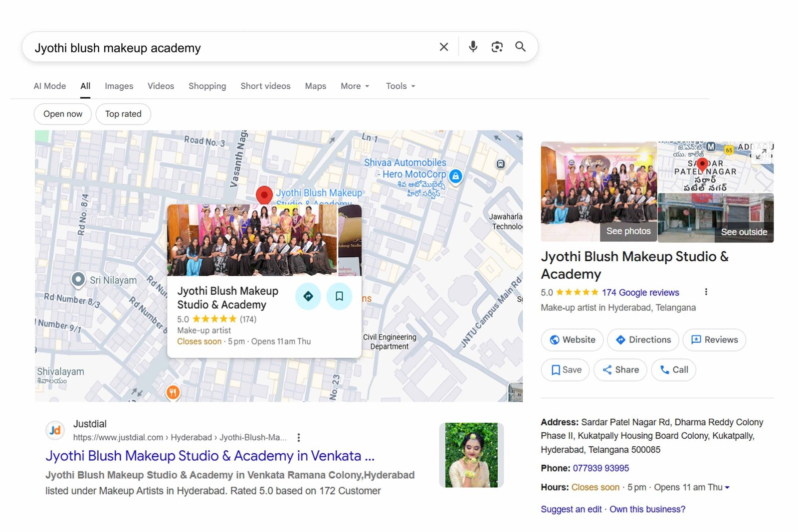Screen dimensions: 798x532
Task: Open the Tools dropdown
Action: [399, 86]
